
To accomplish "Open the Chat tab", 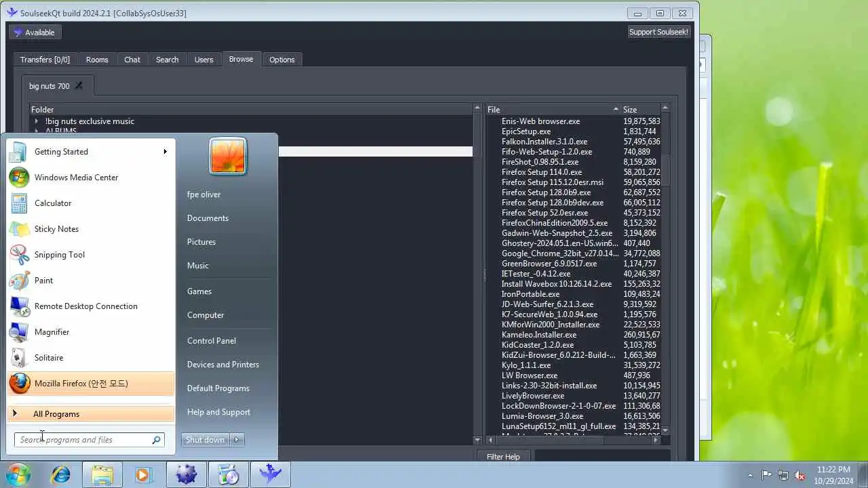I will point(132,60).
